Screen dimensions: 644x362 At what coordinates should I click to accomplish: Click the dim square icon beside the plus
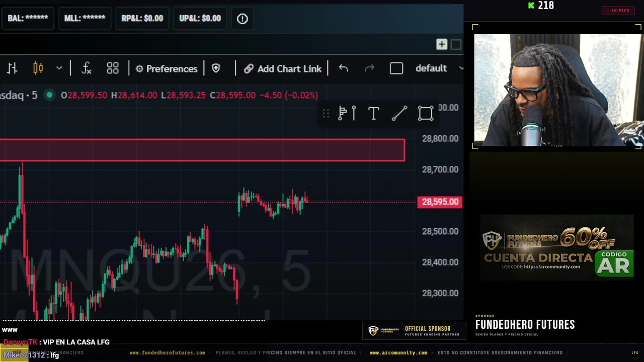click(x=456, y=45)
